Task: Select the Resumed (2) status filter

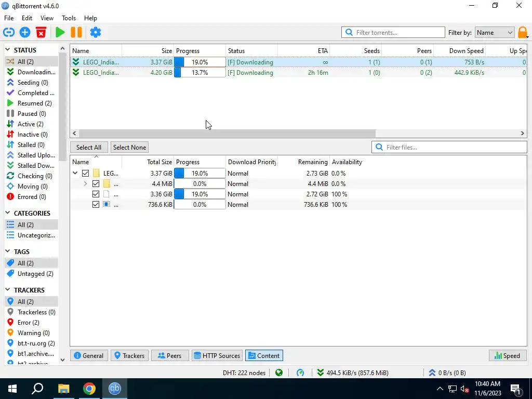Action: 31,103
